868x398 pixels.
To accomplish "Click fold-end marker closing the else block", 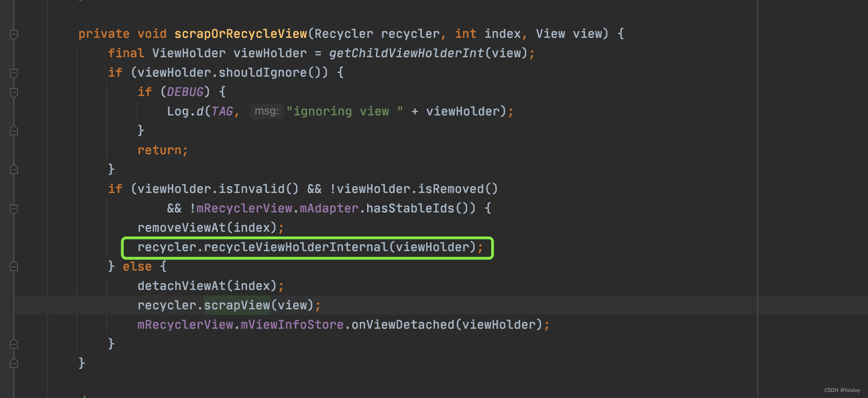I will click(x=14, y=344).
